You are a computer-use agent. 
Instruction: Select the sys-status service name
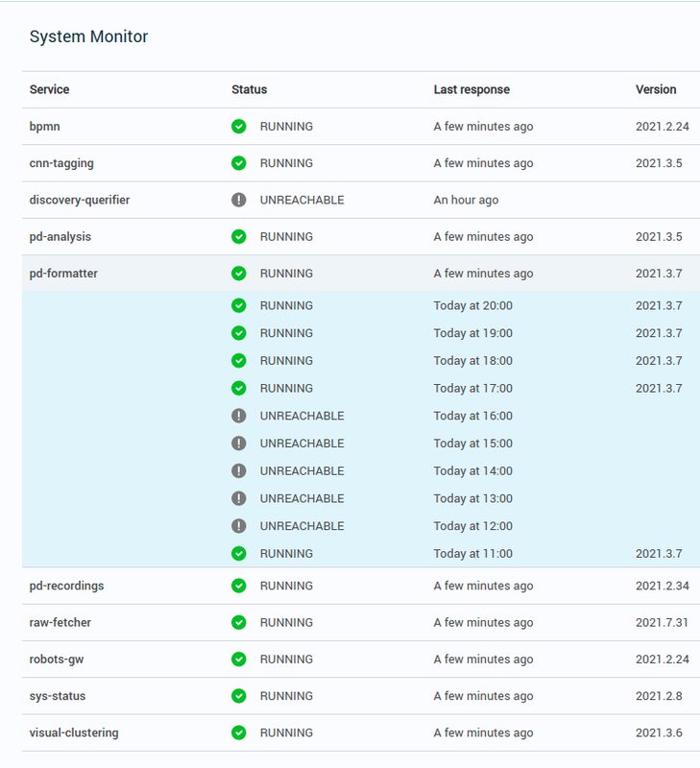click(58, 696)
